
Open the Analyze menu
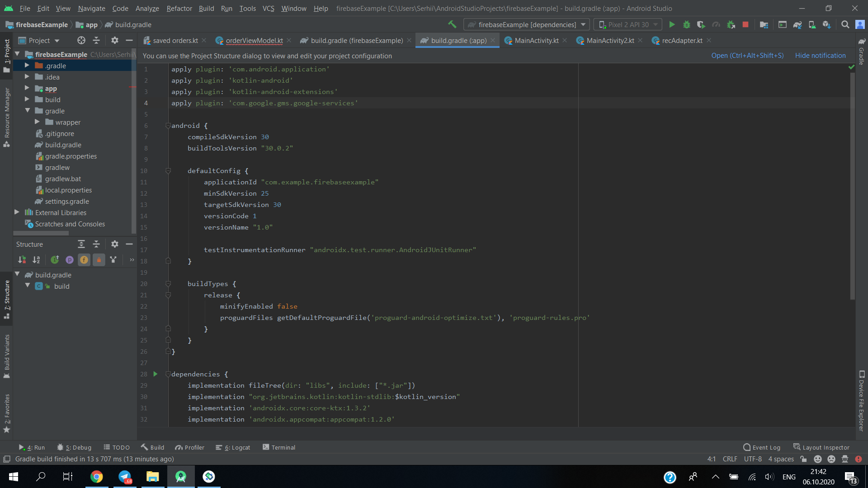tap(147, 8)
